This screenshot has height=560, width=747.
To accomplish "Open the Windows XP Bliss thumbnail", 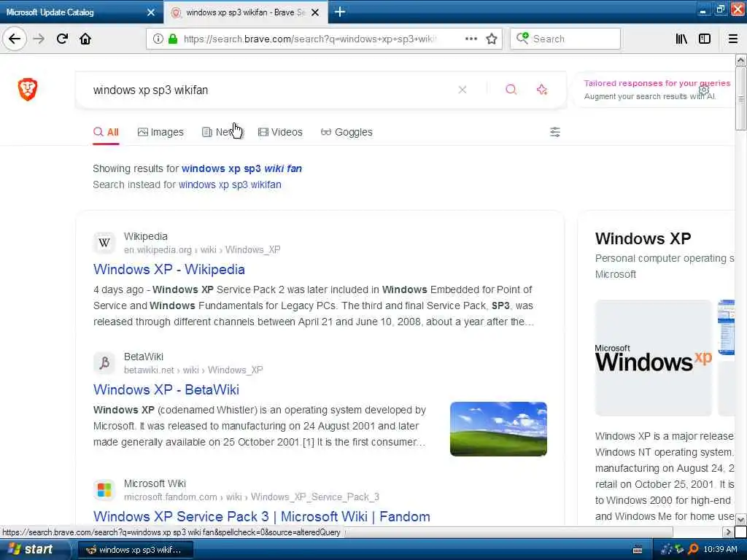I will click(x=498, y=429).
